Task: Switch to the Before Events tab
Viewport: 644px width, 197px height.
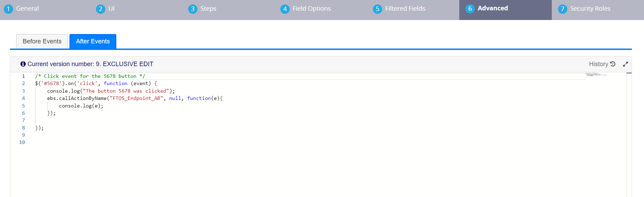Action: click(x=42, y=41)
